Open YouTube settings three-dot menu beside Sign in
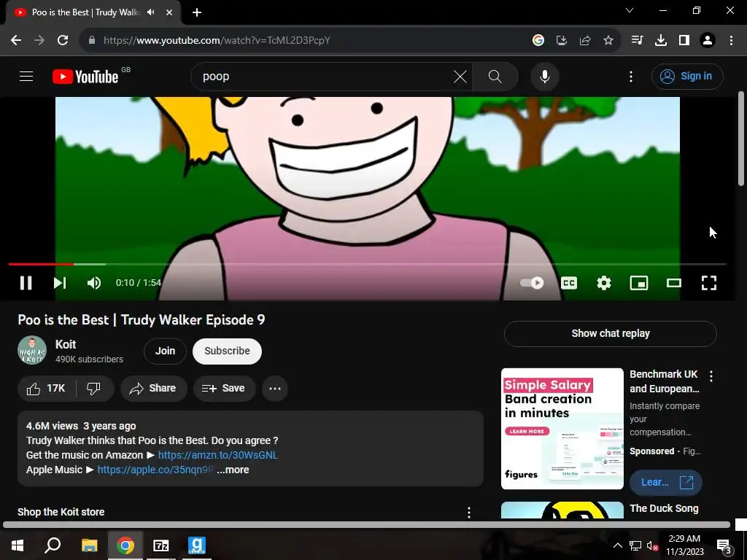 tap(631, 76)
